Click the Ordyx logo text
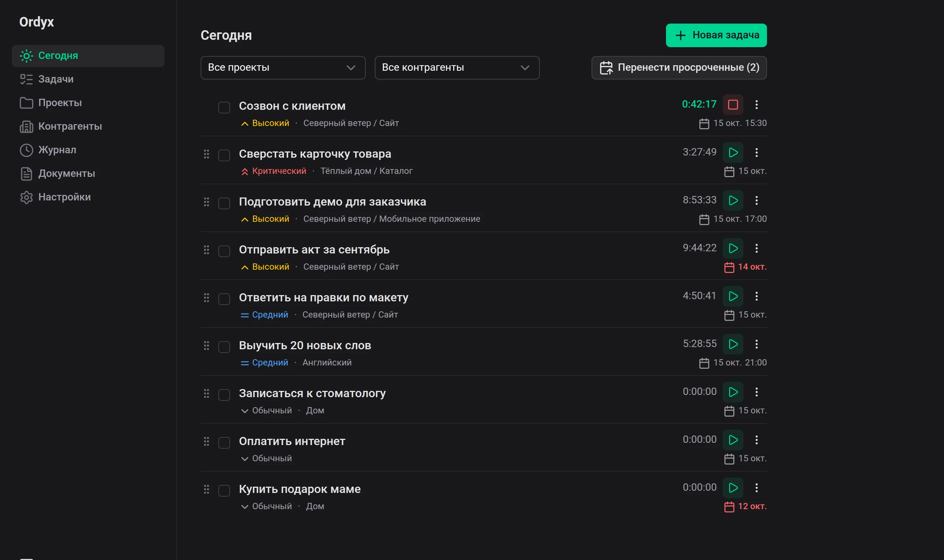Screen dimensions: 944x560 (37, 22)
